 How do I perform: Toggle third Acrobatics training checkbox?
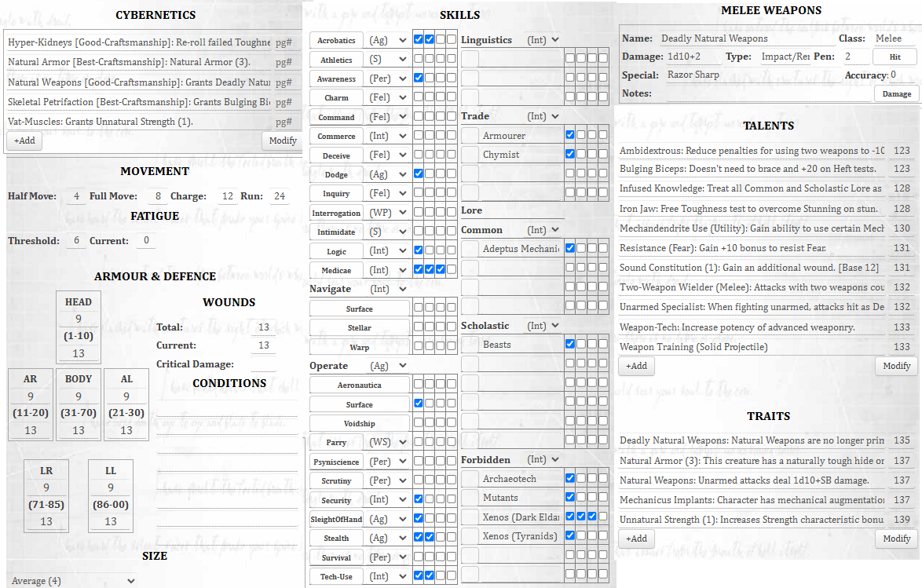point(441,39)
